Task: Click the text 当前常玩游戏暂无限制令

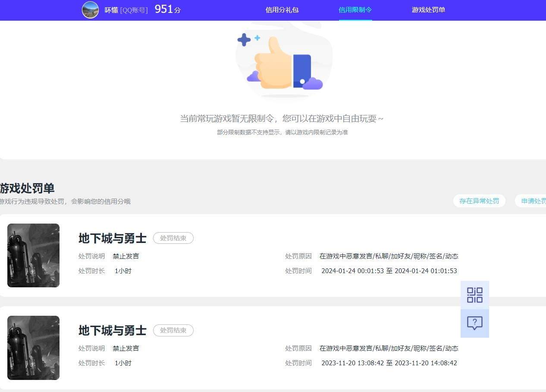Action: point(227,118)
